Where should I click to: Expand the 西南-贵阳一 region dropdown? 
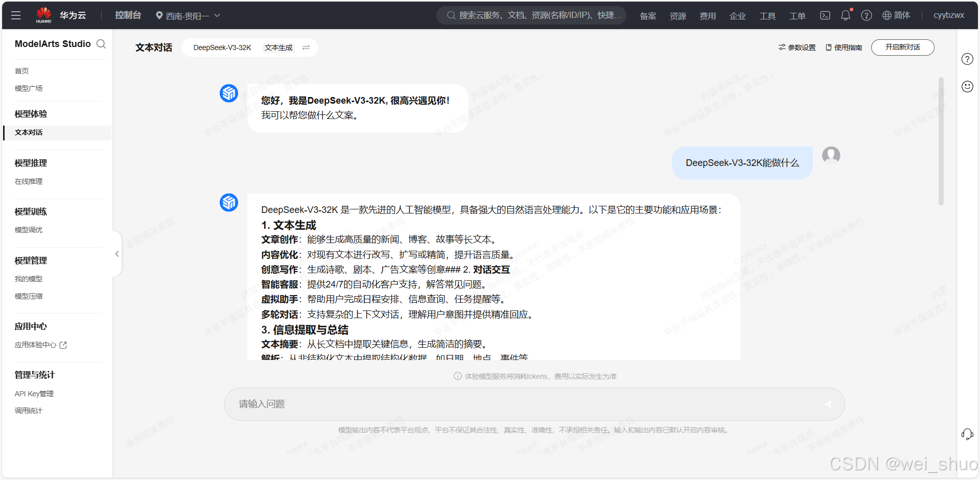188,16
